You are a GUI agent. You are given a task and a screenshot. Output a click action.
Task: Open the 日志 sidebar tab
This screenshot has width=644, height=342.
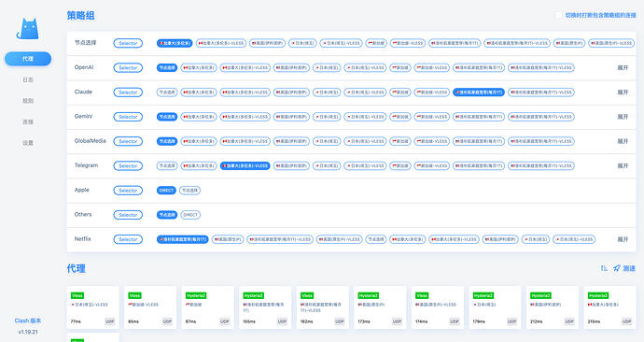click(28, 79)
